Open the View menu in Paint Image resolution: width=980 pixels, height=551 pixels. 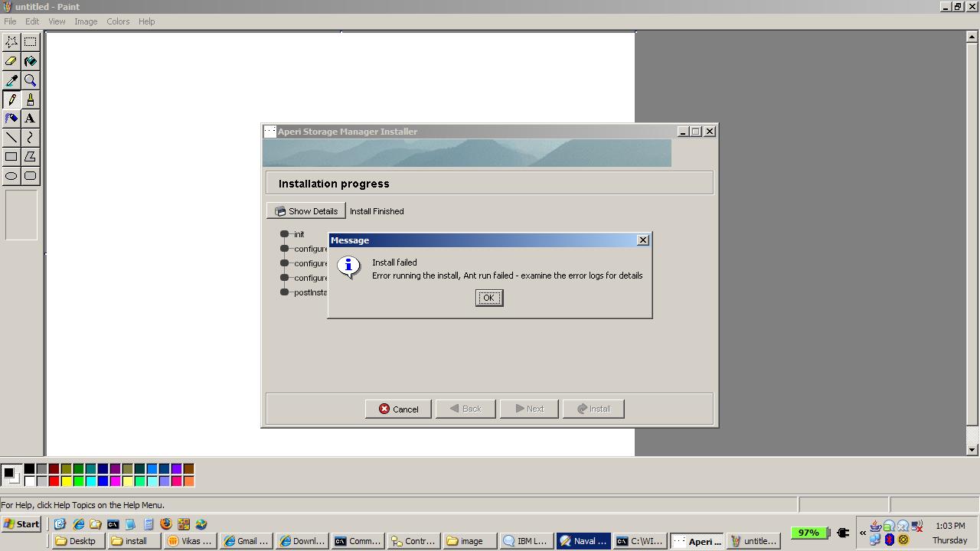(57, 21)
